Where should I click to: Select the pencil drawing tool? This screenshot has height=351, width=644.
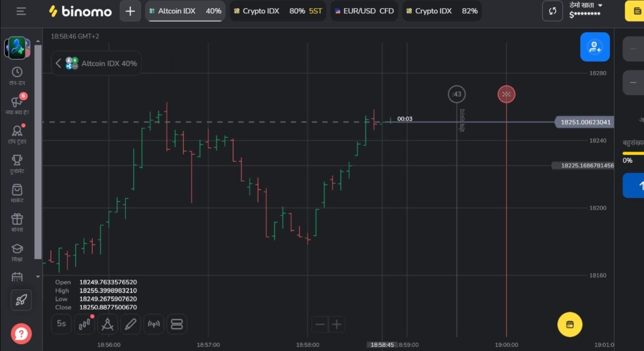130,324
